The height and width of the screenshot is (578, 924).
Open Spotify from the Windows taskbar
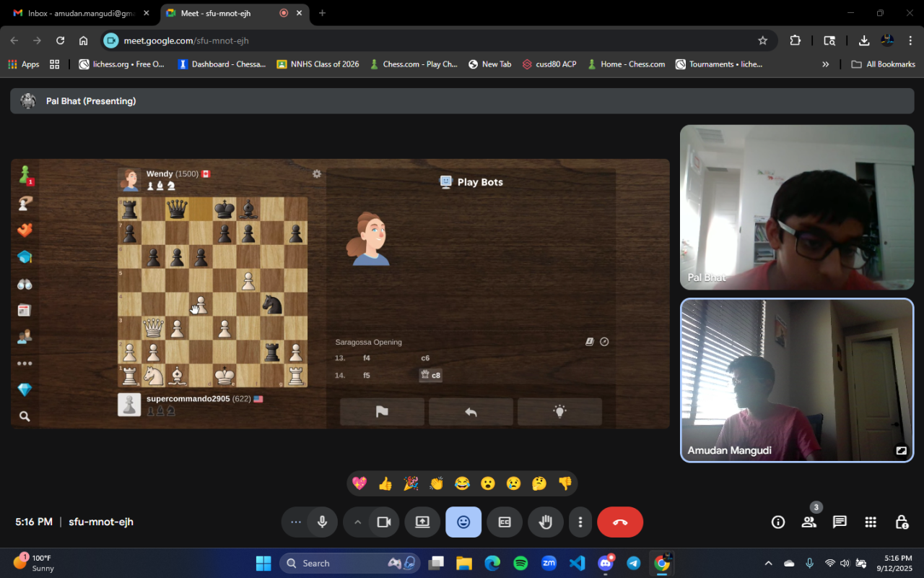[x=520, y=563]
